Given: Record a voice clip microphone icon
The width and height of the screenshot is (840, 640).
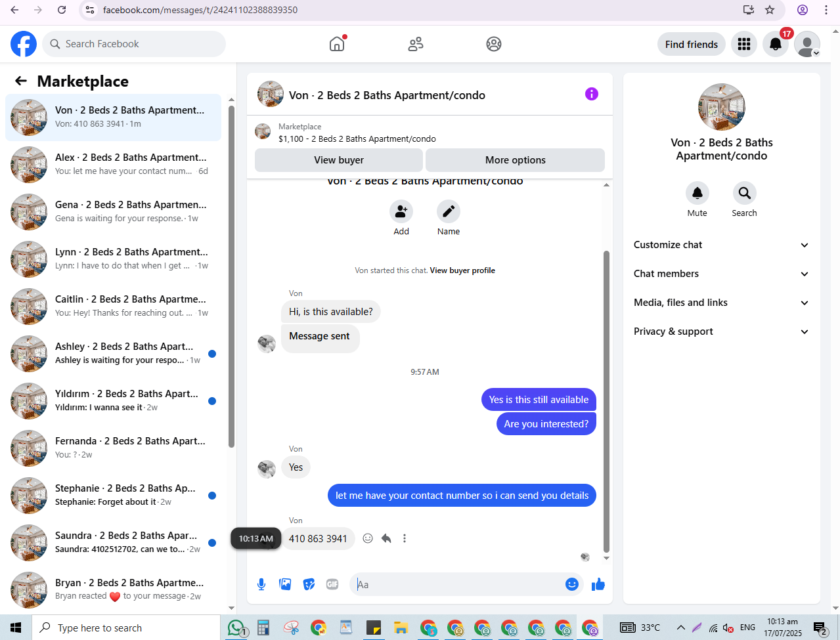Looking at the screenshot, I should coord(261,584).
